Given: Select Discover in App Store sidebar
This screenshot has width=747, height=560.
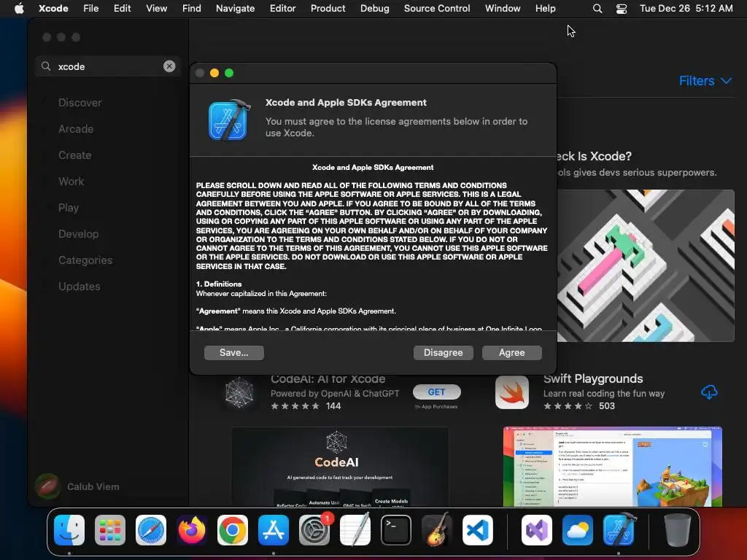Looking at the screenshot, I should [80, 102].
